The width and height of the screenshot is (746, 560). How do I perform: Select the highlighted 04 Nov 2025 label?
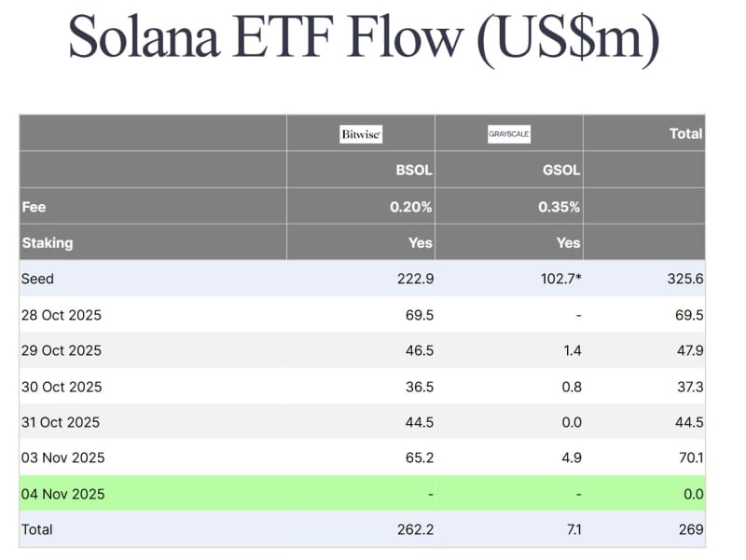pos(62,494)
